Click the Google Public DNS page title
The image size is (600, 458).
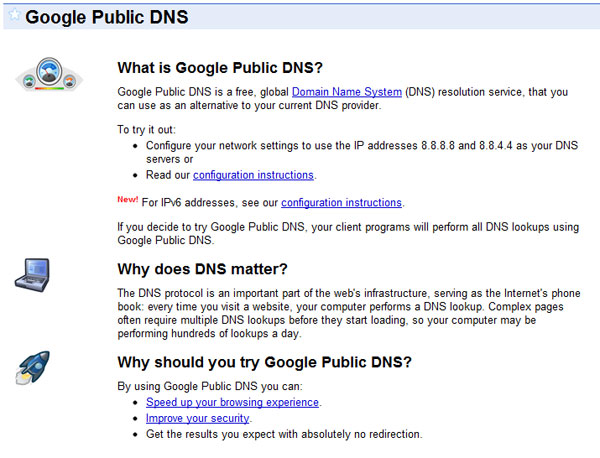107,17
